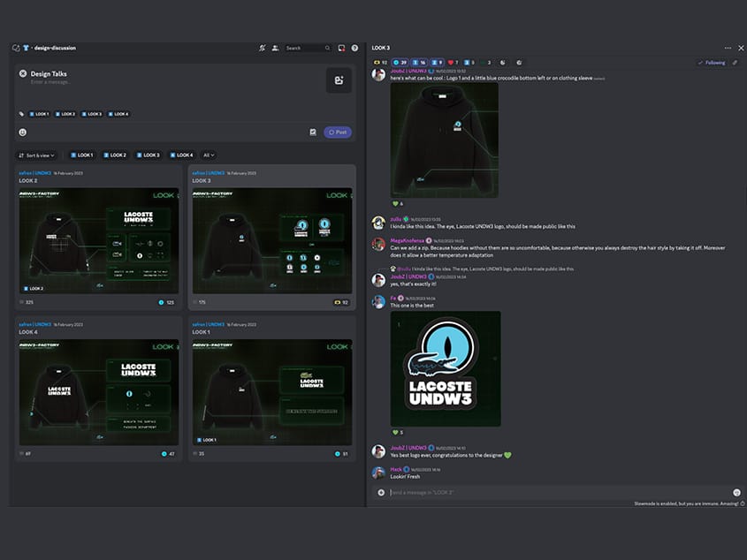Enlarge the black hoodie image in thread

[x=445, y=140]
